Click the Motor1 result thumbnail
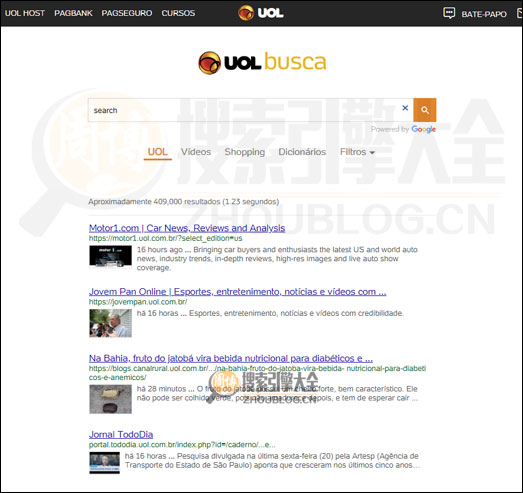This screenshot has height=493, width=523. (x=110, y=257)
